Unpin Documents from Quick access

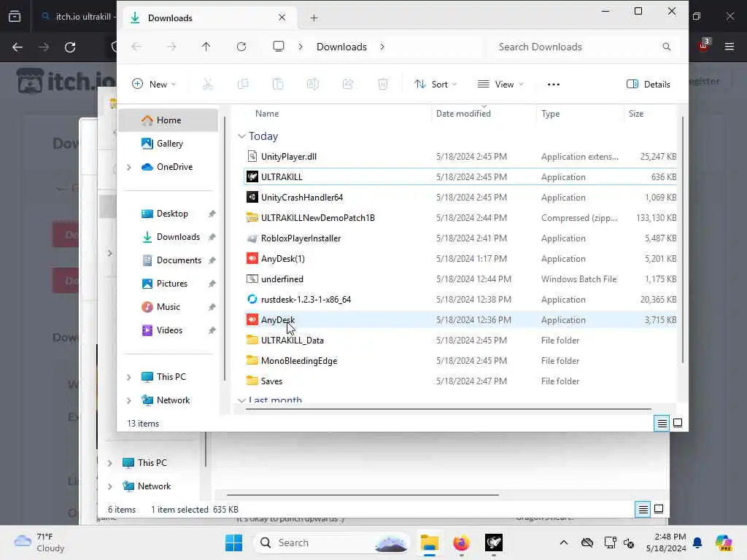click(x=212, y=260)
